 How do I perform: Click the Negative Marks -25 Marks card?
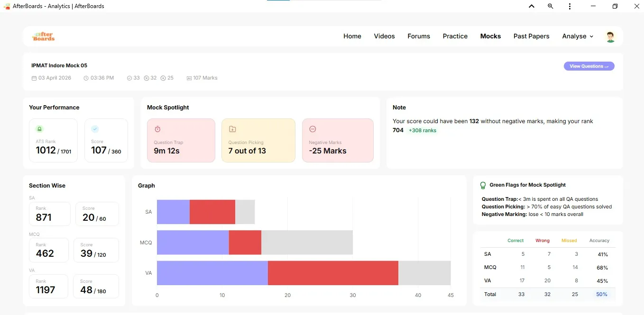pos(338,140)
